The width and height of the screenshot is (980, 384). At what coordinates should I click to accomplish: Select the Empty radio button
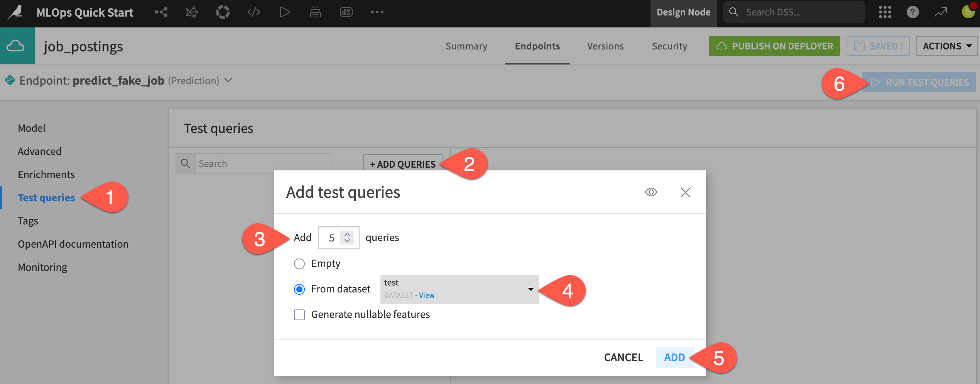(299, 263)
